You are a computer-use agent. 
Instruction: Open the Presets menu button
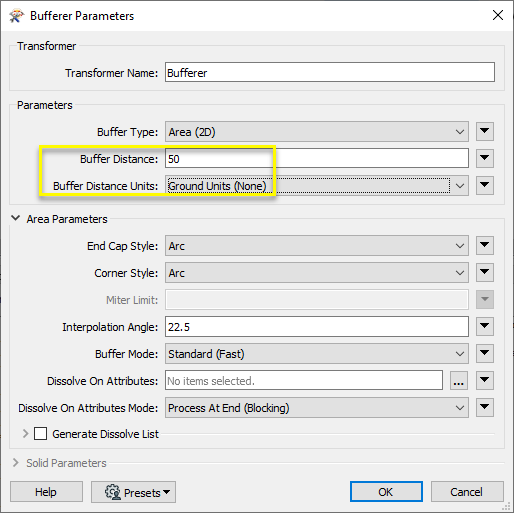coord(133,492)
